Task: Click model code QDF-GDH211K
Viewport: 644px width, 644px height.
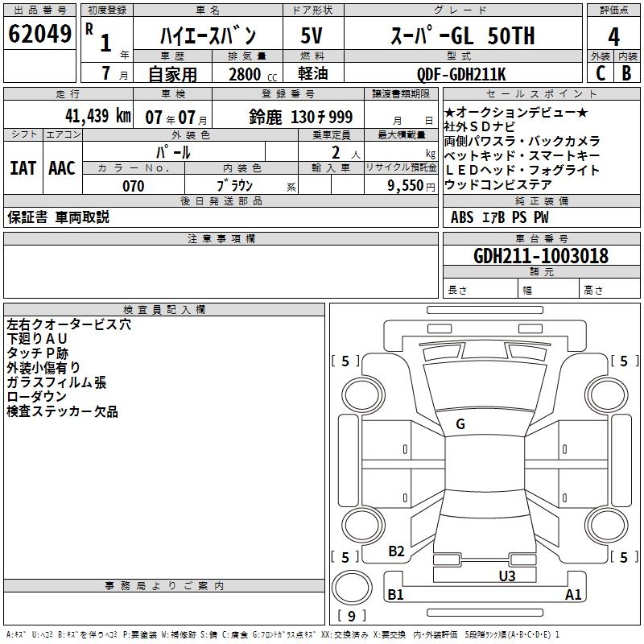Action: (461, 74)
